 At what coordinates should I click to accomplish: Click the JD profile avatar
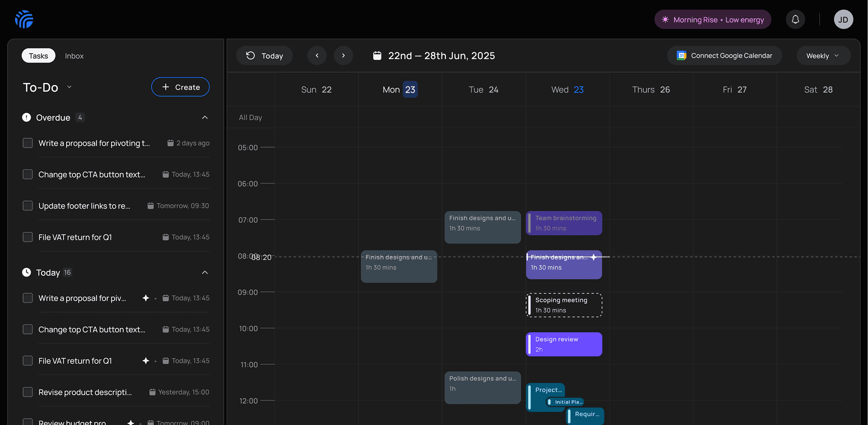843,19
